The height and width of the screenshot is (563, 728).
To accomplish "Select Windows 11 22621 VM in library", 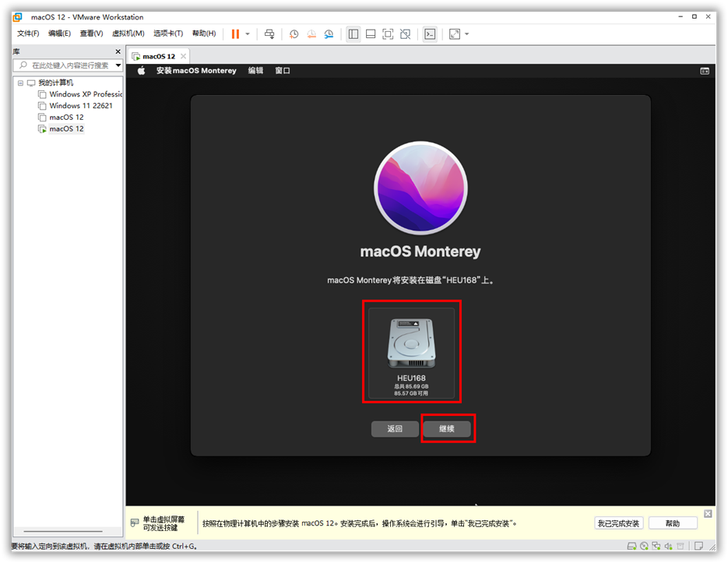I will [x=81, y=106].
